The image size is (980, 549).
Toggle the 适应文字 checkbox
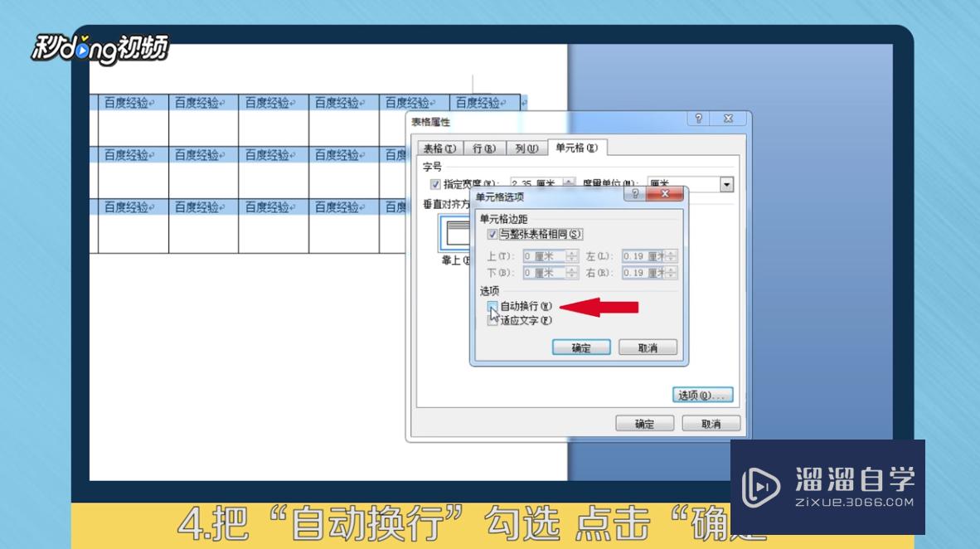tap(492, 320)
